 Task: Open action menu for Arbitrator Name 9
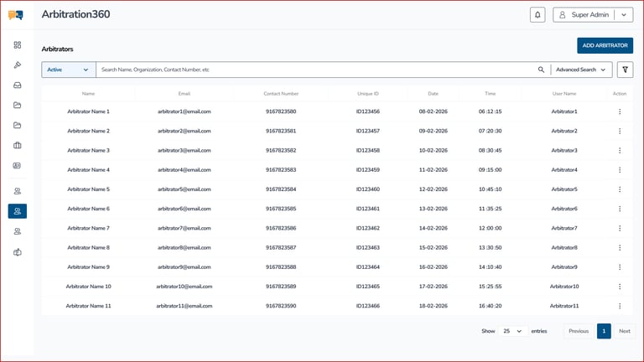pyautogui.click(x=620, y=267)
